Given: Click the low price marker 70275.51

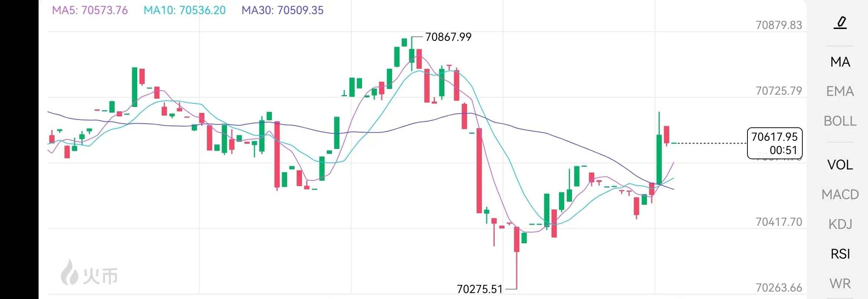Looking at the screenshot, I should [x=480, y=289].
